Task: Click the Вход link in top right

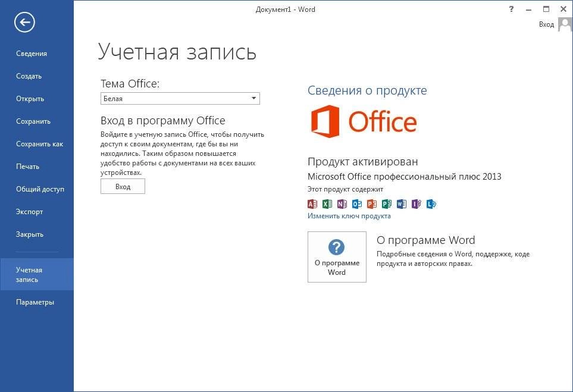Action: tap(546, 24)
